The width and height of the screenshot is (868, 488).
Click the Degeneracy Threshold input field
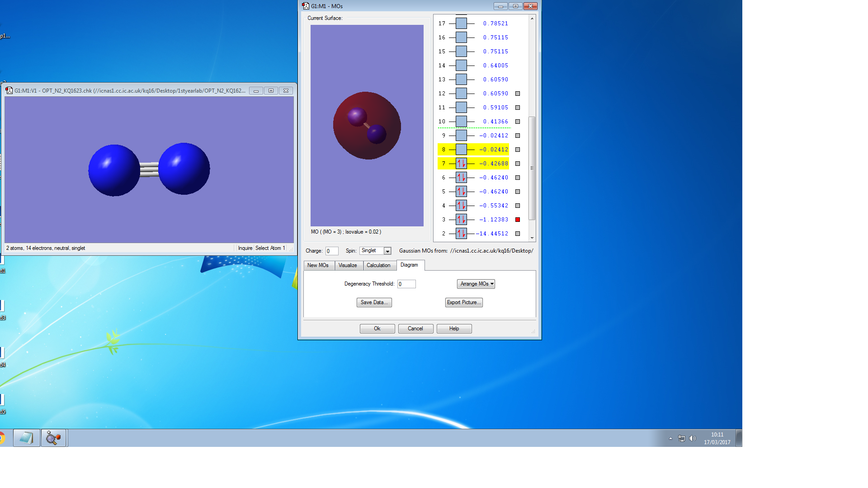tap(406, 284)
